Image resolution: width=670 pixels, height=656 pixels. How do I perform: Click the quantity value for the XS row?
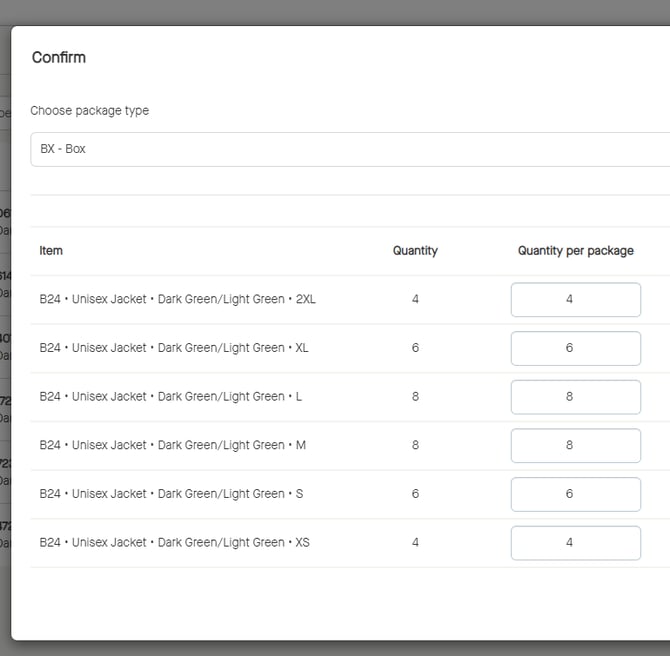tap(415, 543)
